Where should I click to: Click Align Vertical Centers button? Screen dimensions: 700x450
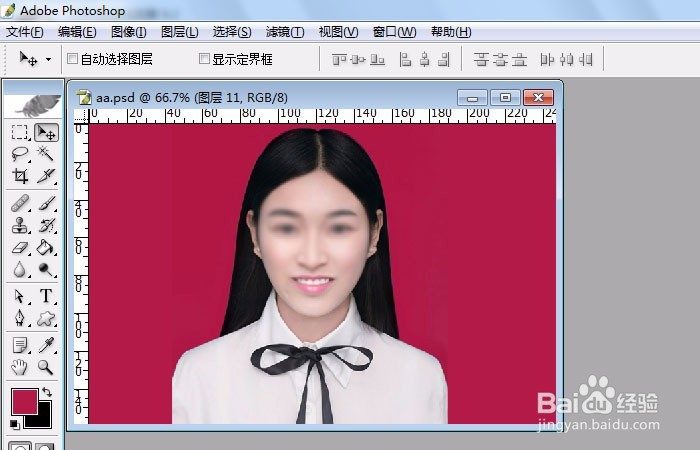pos(358,59)
